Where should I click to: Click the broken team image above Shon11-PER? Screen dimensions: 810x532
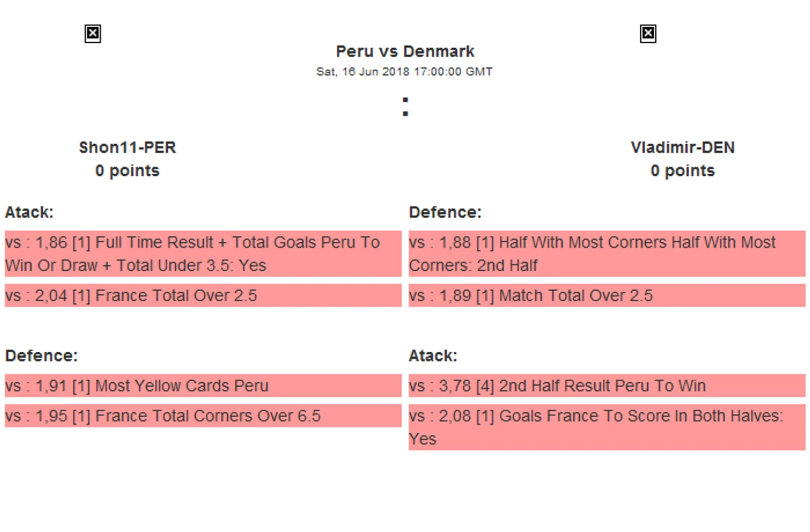coord(93,34)
